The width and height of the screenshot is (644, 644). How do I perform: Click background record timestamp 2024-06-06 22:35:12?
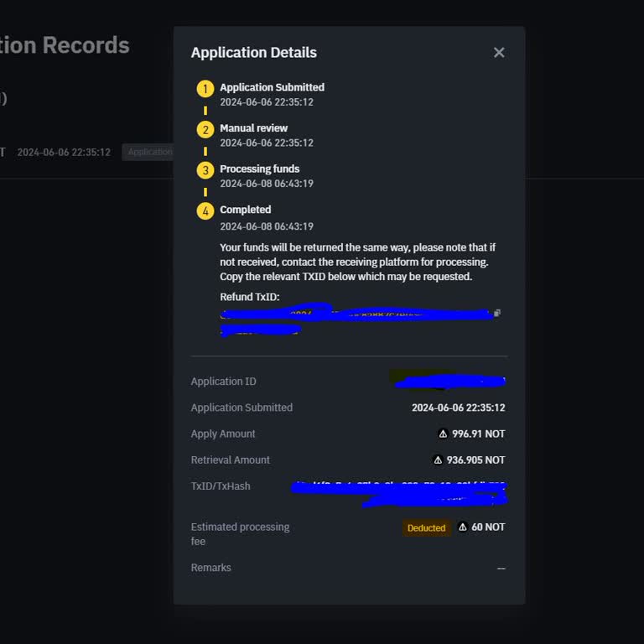[x=64, y=153]
